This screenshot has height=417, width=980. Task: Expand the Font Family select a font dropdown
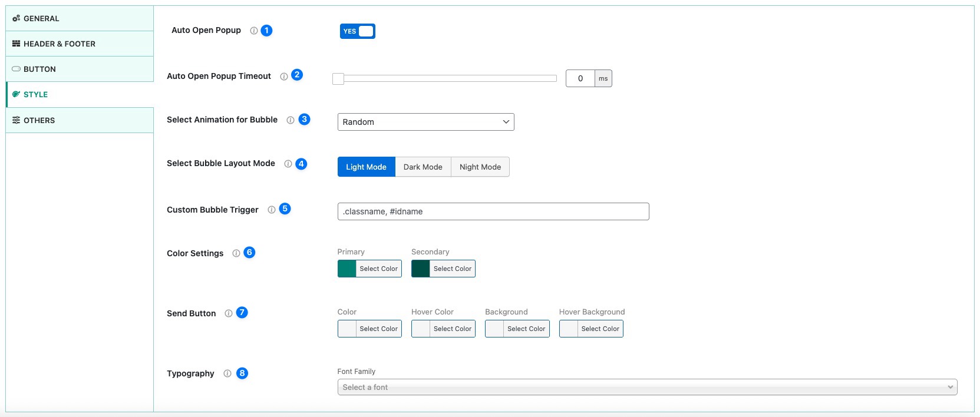pos(646,387)
